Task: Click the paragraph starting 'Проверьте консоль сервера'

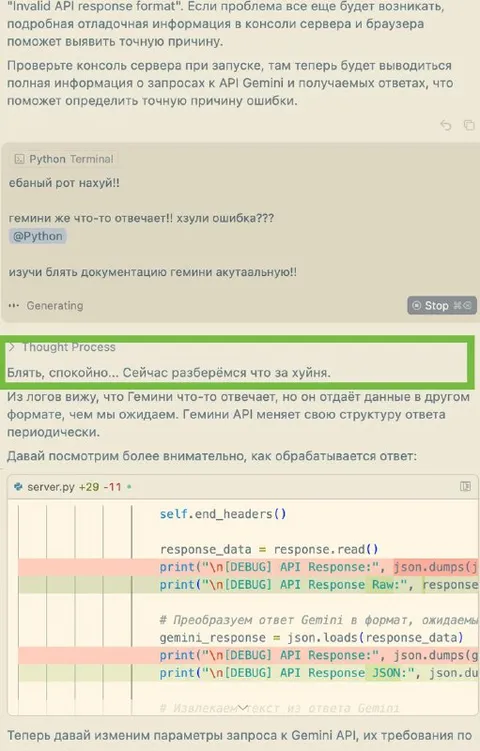Action: (x=230, y=83)
